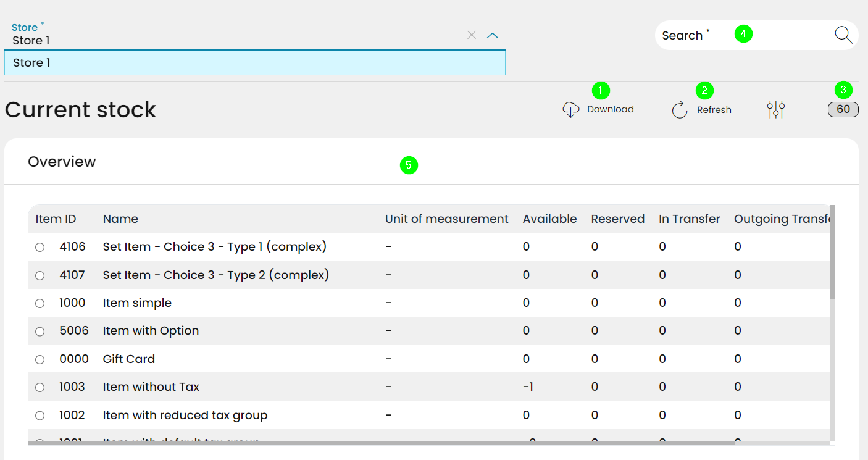
Task: Select radio for item 4107
Action: 40,275
